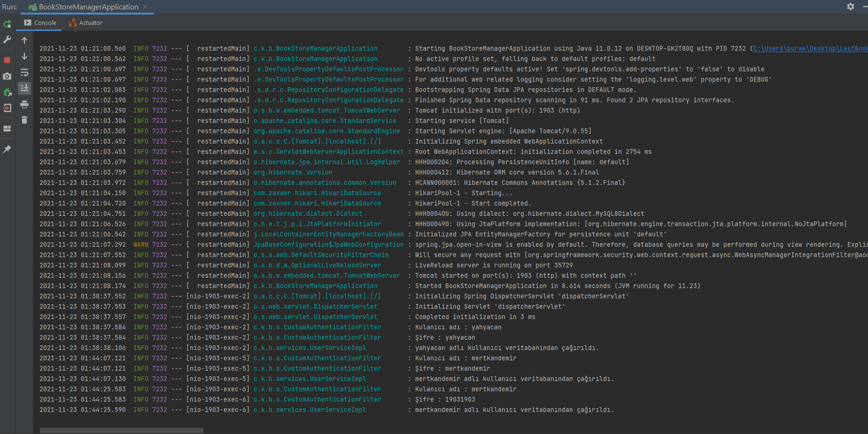Click the green bug attach-debugger icon
The width and height of the screenshot is (868, 434).
pos(7,92)
